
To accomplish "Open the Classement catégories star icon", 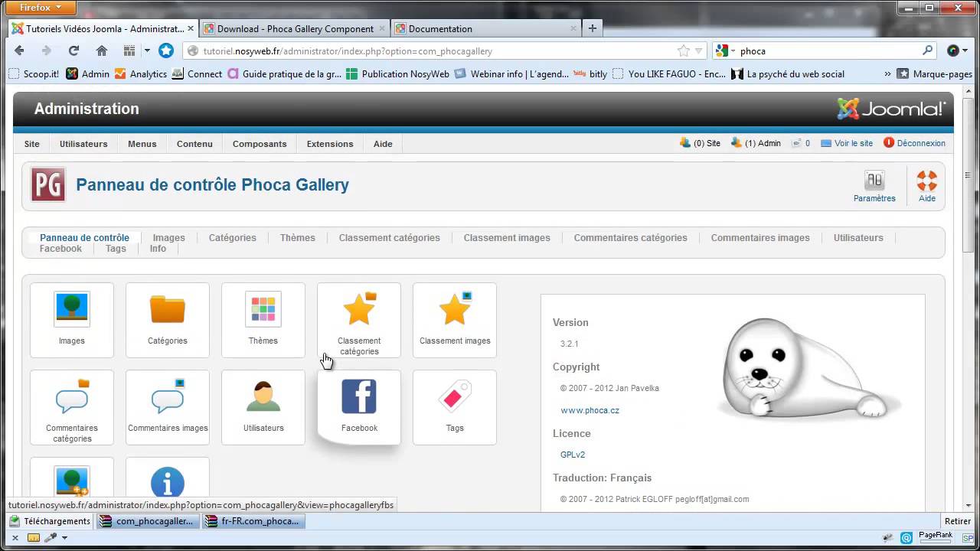I will 359,320.
